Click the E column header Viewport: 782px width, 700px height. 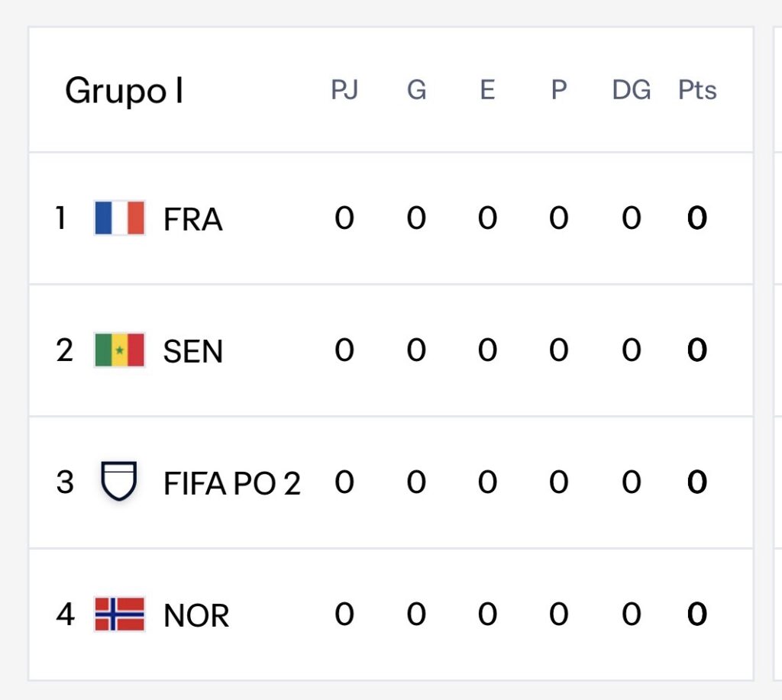pos(487,90)
